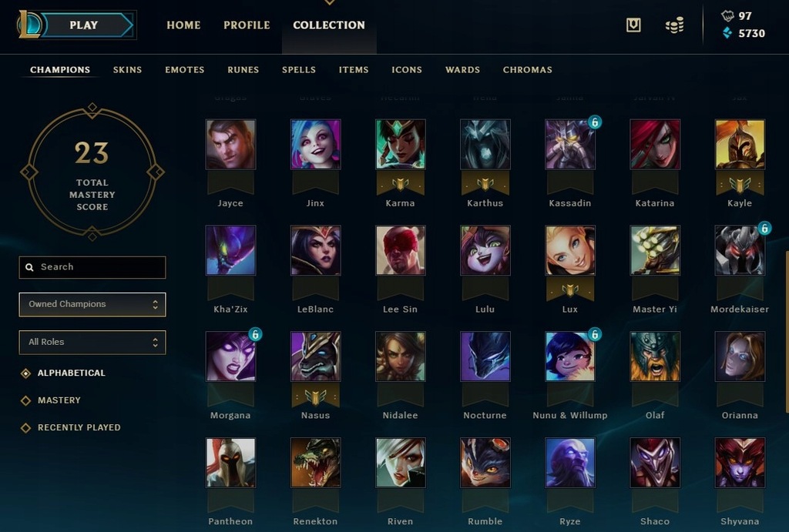
Task: Open the Runes tab
Action: coord(243,70)
